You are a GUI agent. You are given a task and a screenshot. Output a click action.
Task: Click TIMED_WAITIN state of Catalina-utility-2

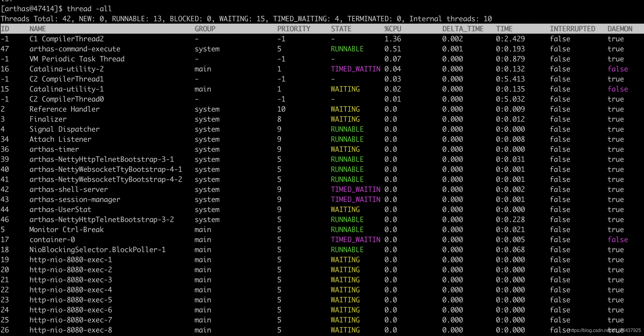[x=356, y=69]
